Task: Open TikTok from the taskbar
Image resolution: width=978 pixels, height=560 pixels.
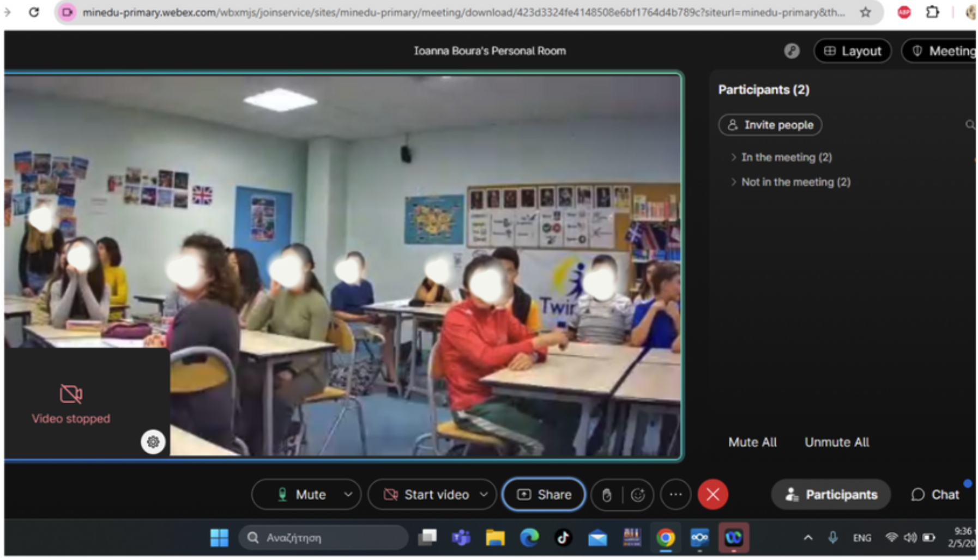Action: (x=563, y=538)
